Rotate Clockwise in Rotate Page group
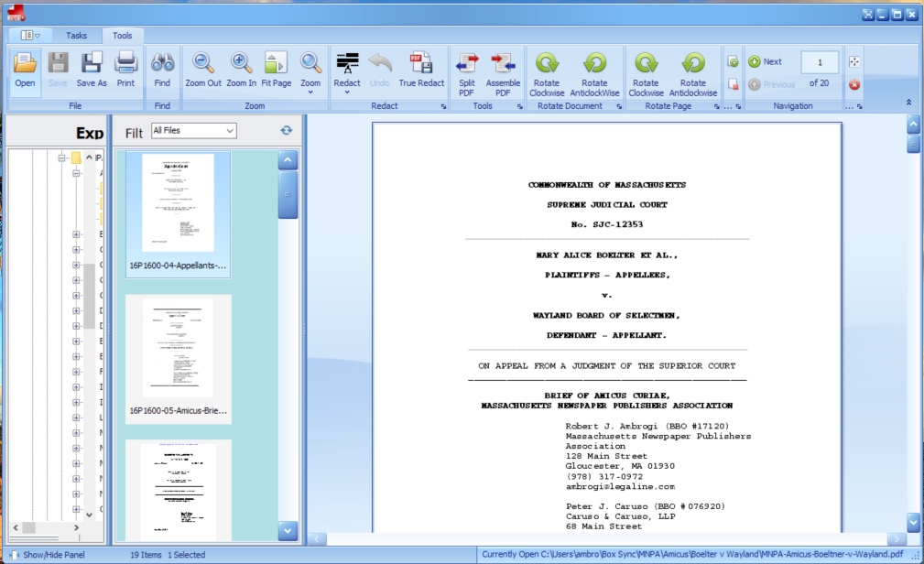This screenshot has width=924, height=564. pyautogui.click(x=646, y=73)
